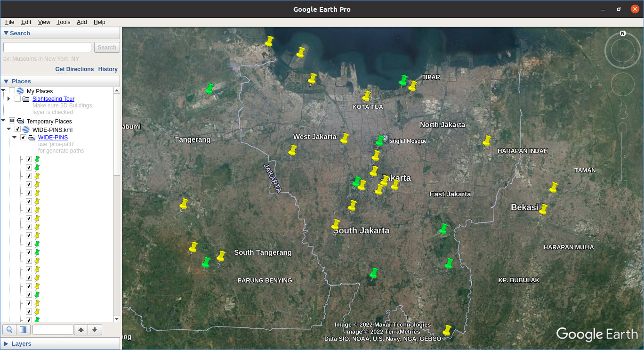The height and width of the screenshot is (350, 644).
Task: Click the green pushpin left of Tipar label
Action: 403,81
